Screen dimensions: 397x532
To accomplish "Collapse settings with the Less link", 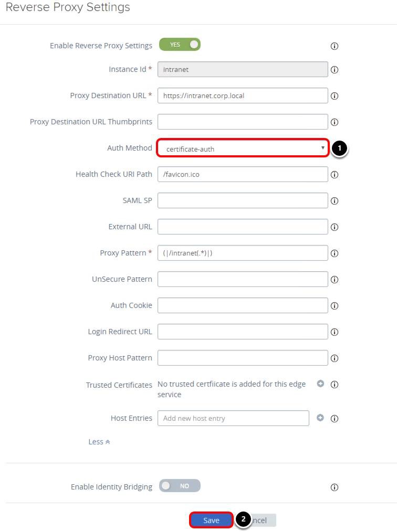I will point(99,442).
